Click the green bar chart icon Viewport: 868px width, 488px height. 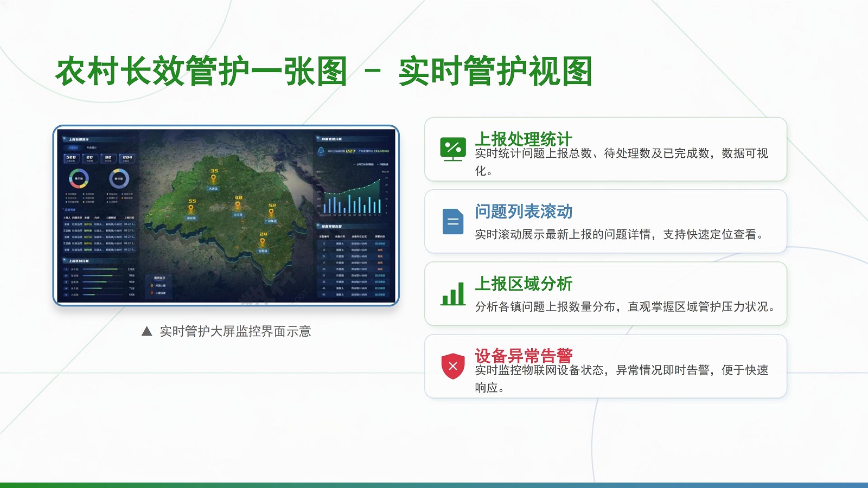pos(453,294)
